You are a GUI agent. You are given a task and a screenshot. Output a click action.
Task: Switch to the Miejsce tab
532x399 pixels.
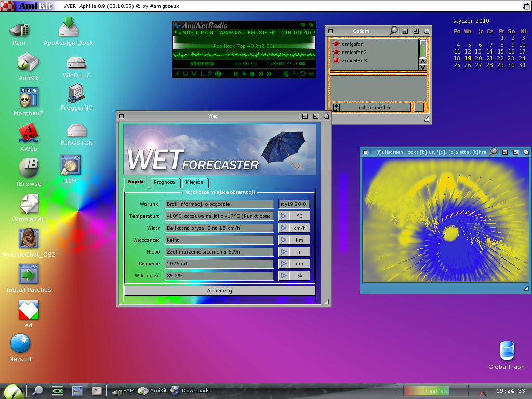194,182
